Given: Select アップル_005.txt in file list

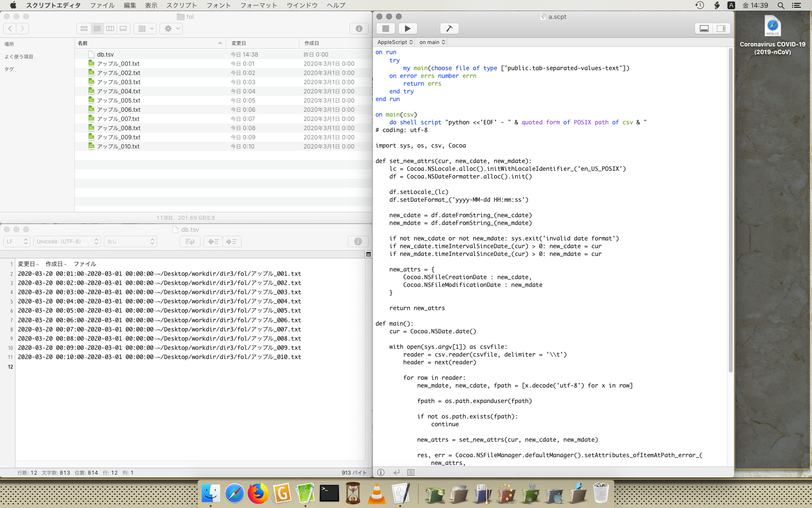Looking at the screenshot, I should click(x=118, y=101).
